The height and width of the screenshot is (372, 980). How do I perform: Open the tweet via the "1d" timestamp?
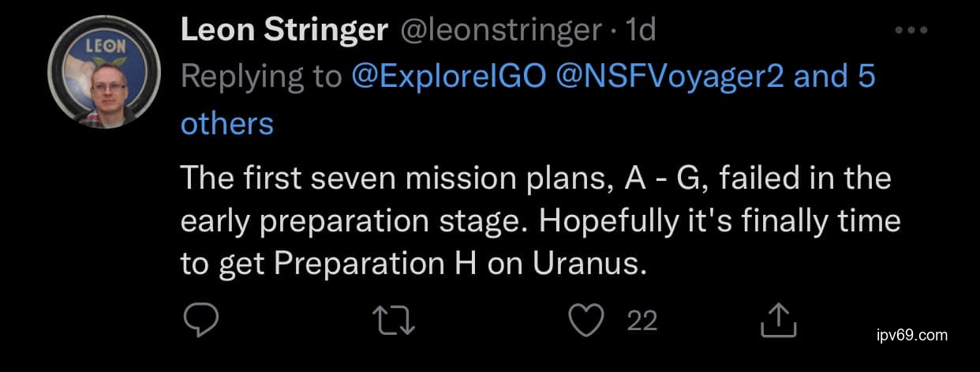tap(640, 31)
